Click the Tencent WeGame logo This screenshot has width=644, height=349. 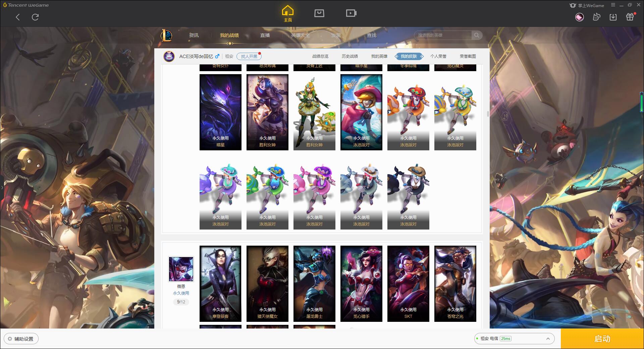[26, 5]
